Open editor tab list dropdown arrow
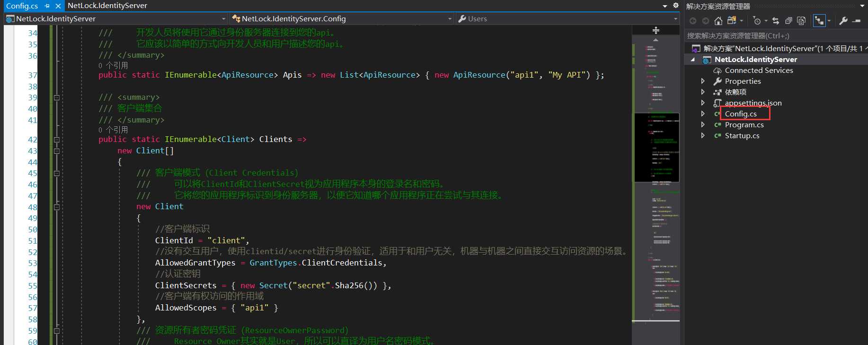This screenshot has height=345, width=868. (x=665, y=6)
